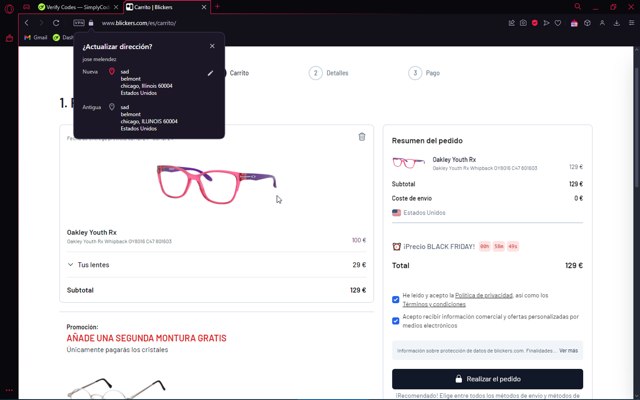This screenshot has width=640, height=400.
Task: Click Oakley Youth Rx in order summary
Action: point(454,160)
